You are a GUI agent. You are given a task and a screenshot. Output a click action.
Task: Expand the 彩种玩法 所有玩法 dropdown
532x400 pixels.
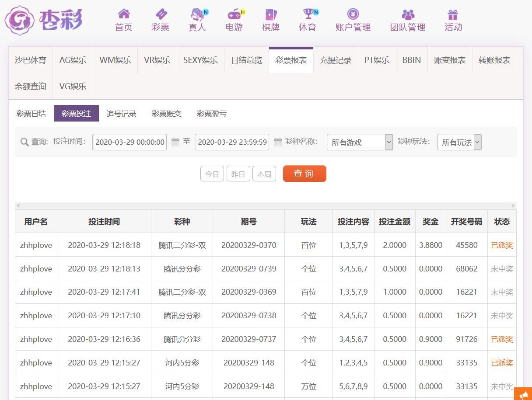459,142
